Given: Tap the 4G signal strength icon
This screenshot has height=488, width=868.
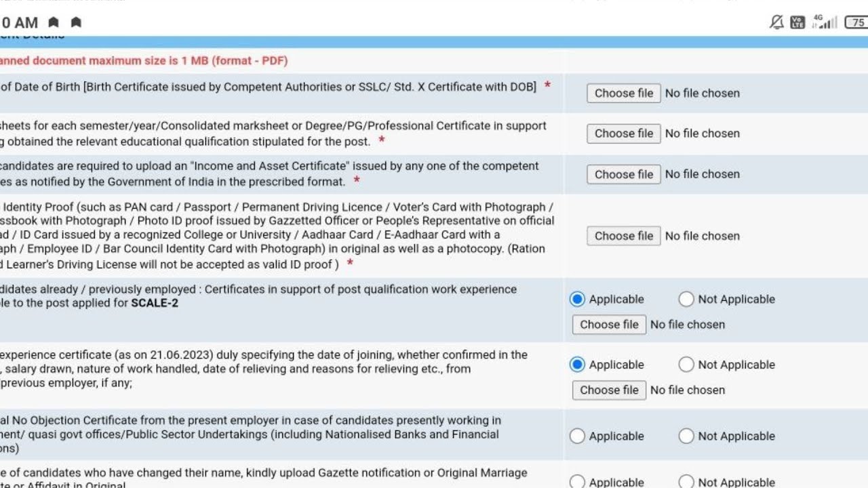Looking at the screenshot, I should [x=824, y=22].
